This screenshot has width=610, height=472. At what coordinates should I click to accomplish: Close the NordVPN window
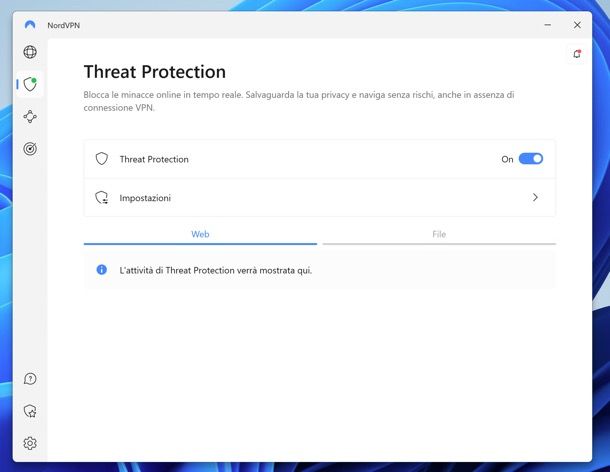point(577,25)
